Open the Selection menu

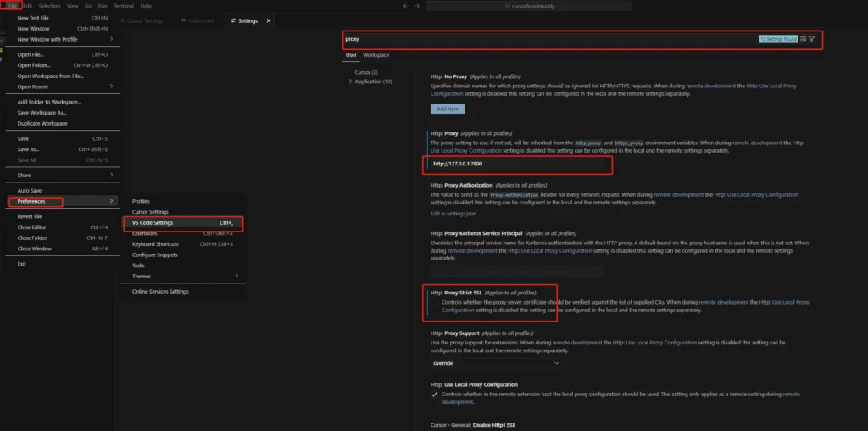click(50, 6)
